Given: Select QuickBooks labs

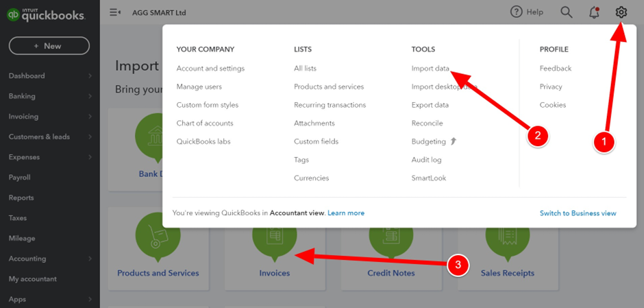Looking at the screenshot, I should [203, 141].
